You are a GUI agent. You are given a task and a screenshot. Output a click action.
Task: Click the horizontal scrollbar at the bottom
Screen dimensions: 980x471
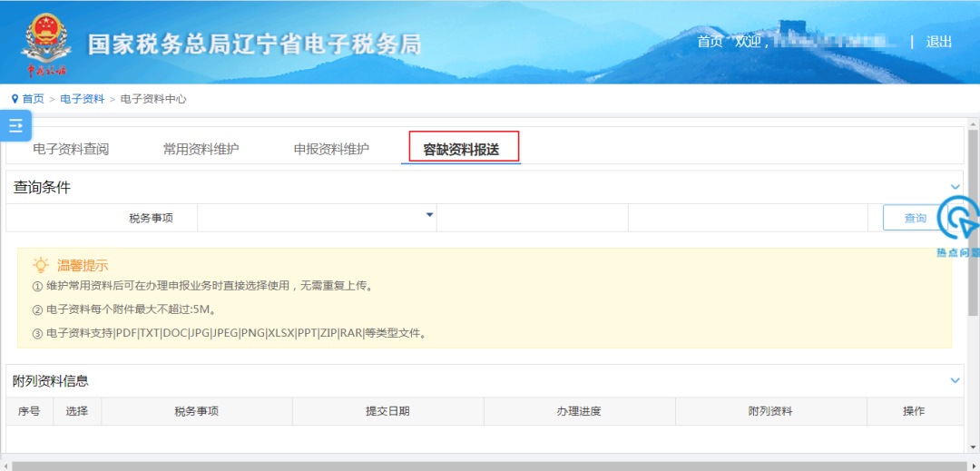[490, 466]
